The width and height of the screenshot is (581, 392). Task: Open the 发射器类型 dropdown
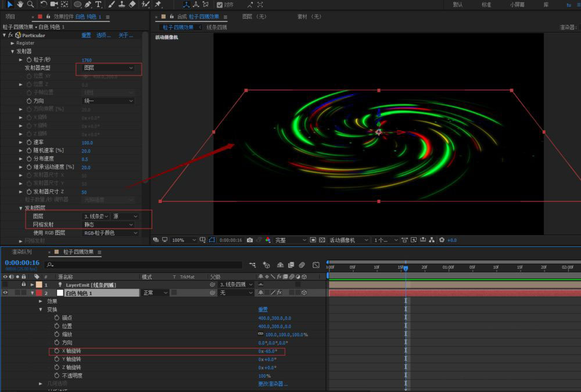(x=108, y=68)
